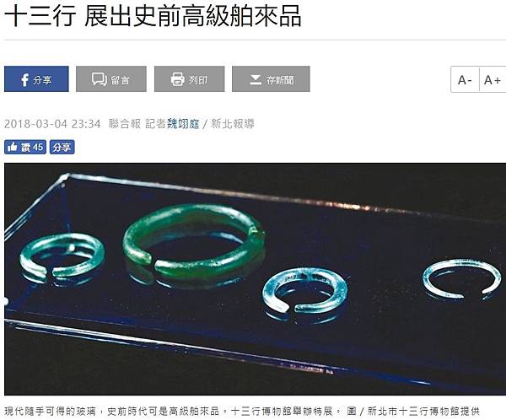The image size is (506, 420).
Task: Click the photo caption below image
Action: click(x=242, y=412)
